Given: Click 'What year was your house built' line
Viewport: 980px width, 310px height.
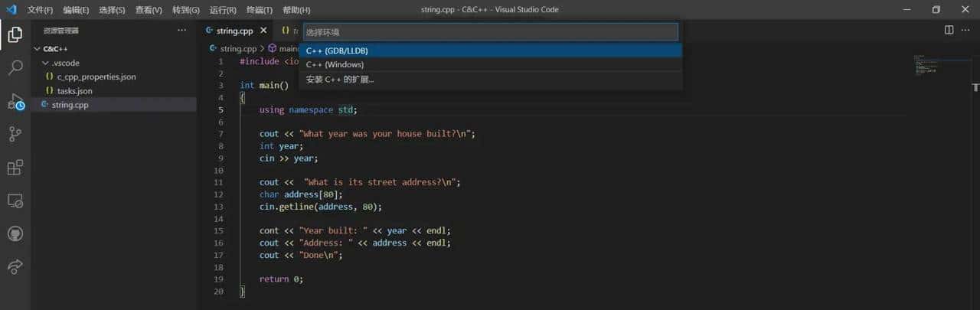Looking at the screenshot, I should pos(367,134).
